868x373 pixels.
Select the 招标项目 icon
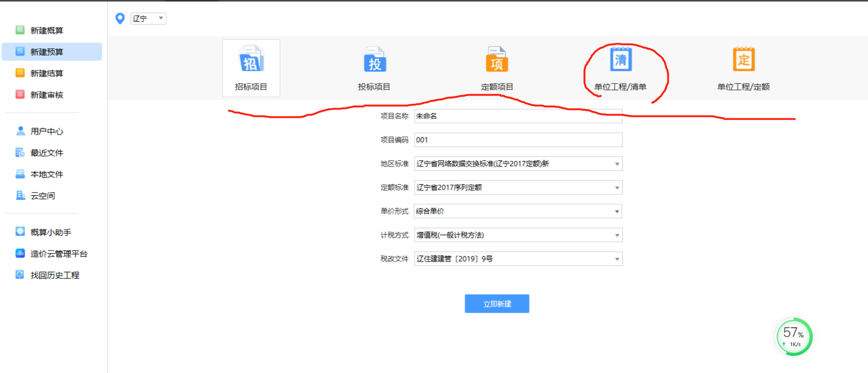[x=251, y=59]
